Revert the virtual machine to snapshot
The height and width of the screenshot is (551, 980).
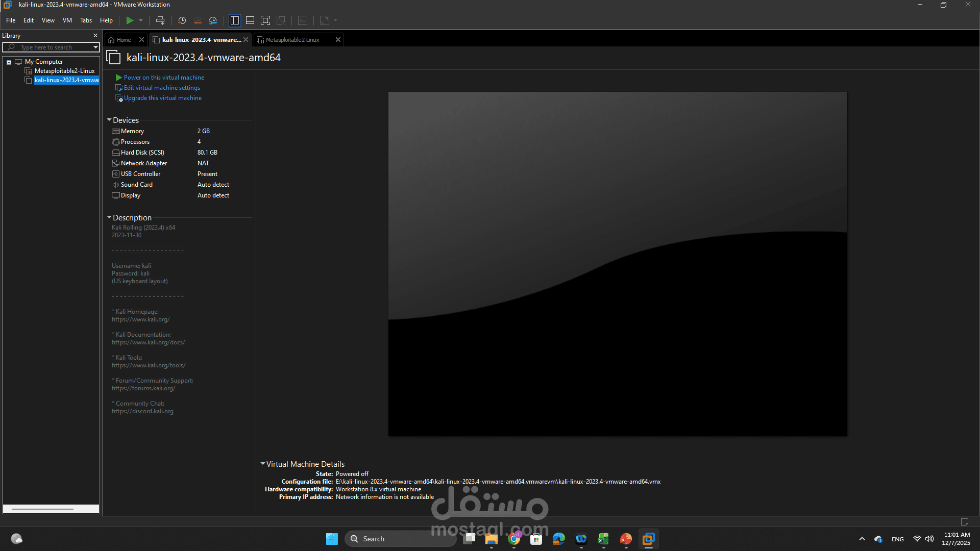pos(198,20)
